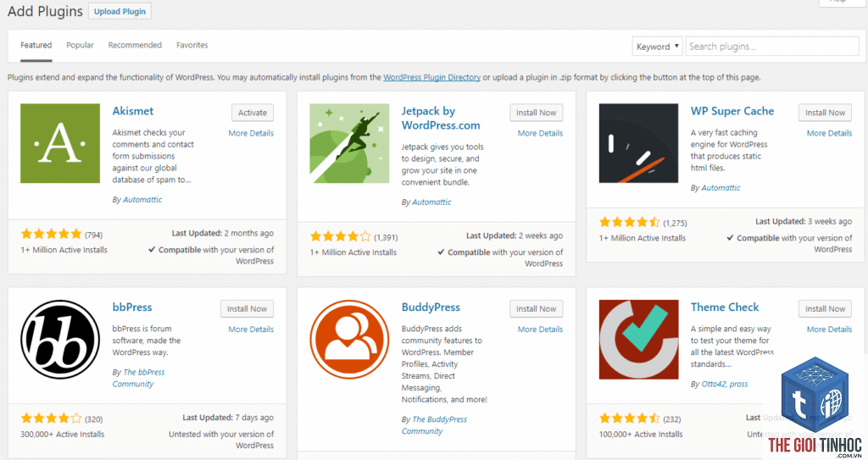Image resolution: width=868 pixels, height=460 pixels.
Task: Click Akismet's (794) rating count
Action: [x=93, y=235]
